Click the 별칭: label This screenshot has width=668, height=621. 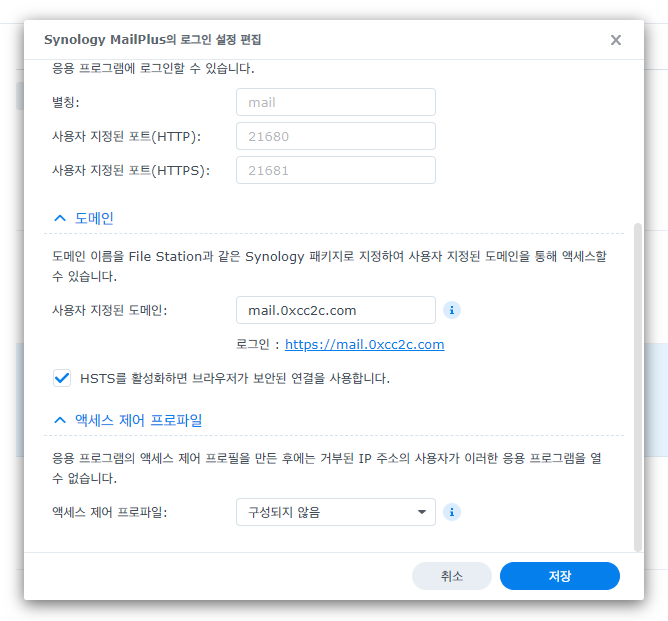[66, 102]
